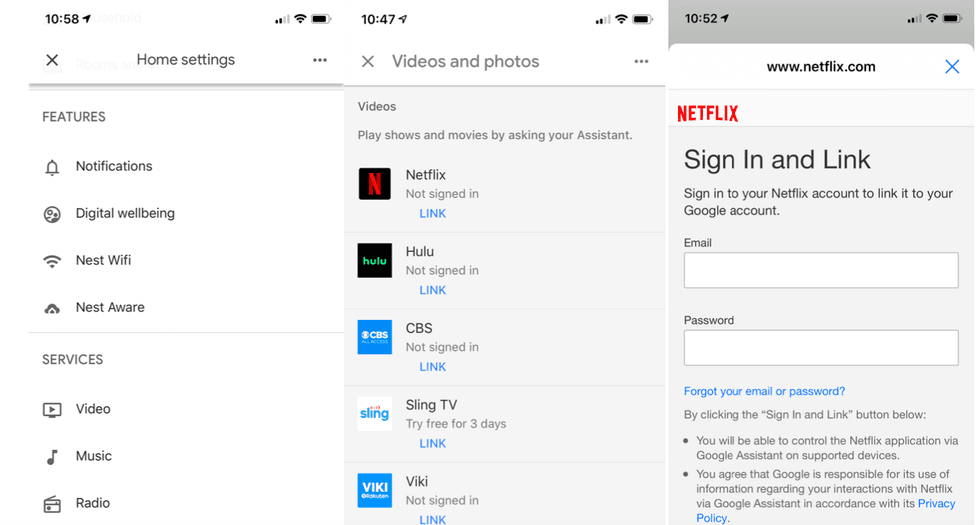Image resolution: width=980 pixels, height=525 pixels.
Task: Close the Home settings screen
Action: click(x=52, y=60)
